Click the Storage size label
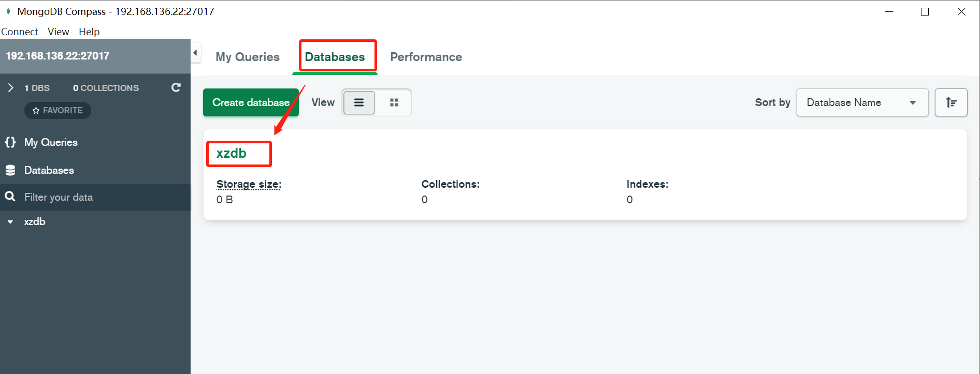The height and width of the screenshot is (374, 980). pyautogui.click(x=249, y=184)
